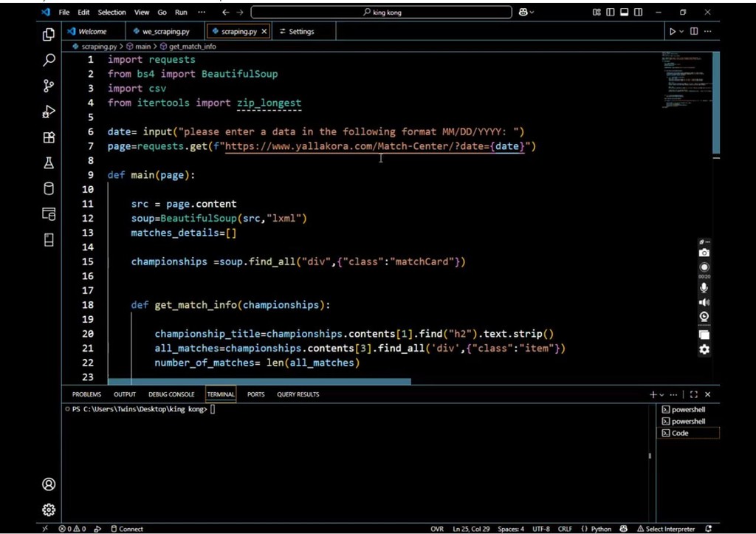Open the Explorer view in activity bar
The height and width of the screenshot is (534, 756).
coord(49,35)
